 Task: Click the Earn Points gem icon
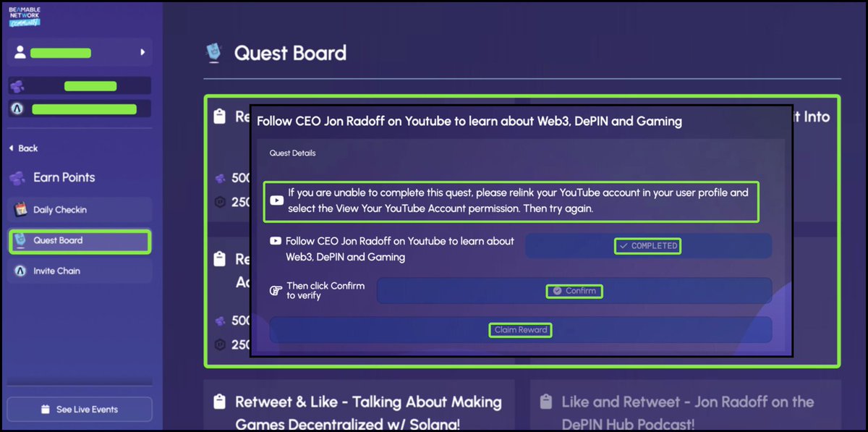point(17,178)
